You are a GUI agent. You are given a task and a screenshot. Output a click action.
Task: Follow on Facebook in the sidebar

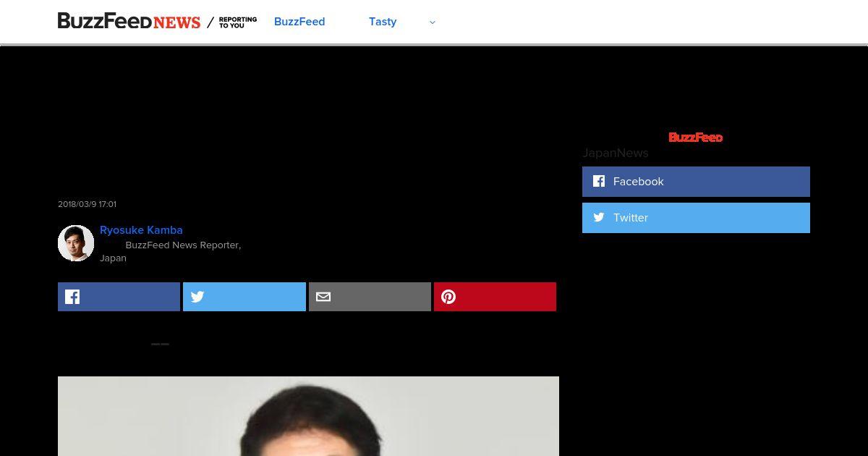tap(696, 182)
